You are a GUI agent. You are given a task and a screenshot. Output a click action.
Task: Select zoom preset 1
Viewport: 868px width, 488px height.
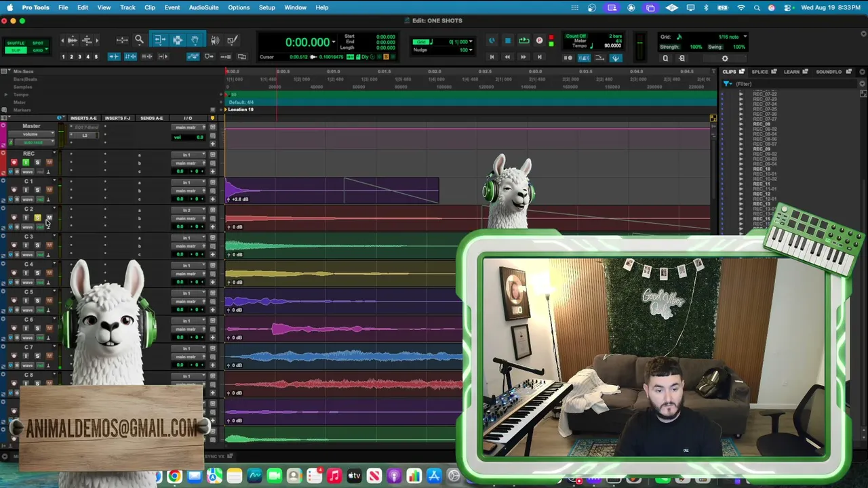pyautogui.click(x=63, y=57)
